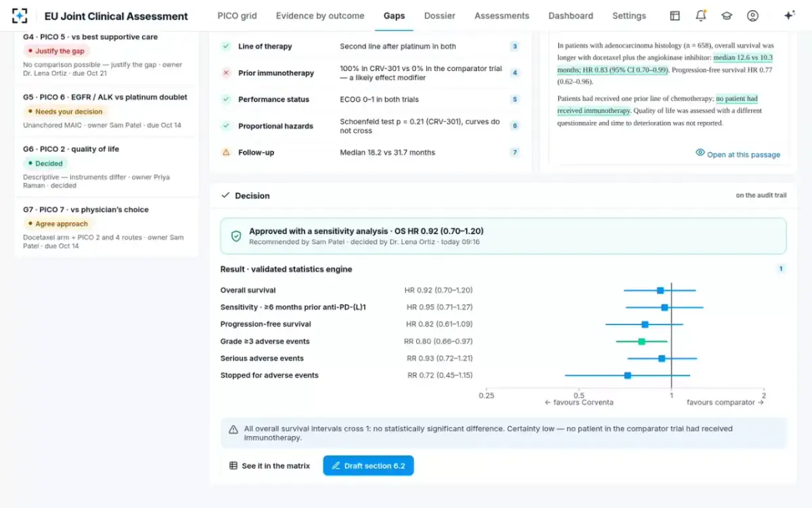Follow the Open at this passage link
The height and width of the screenshot is (508, 812).
738,154
